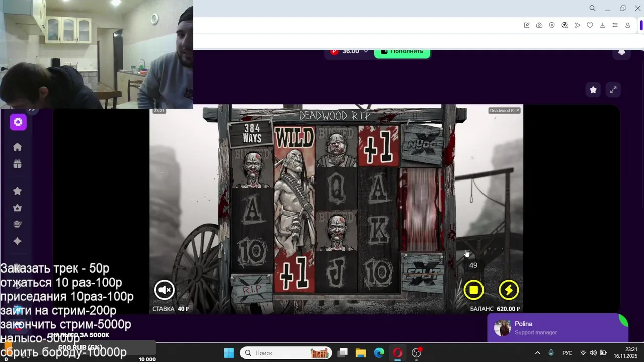Bookmark page with heart icon
The height and width of the screenshot is (362, 644).
590,25
